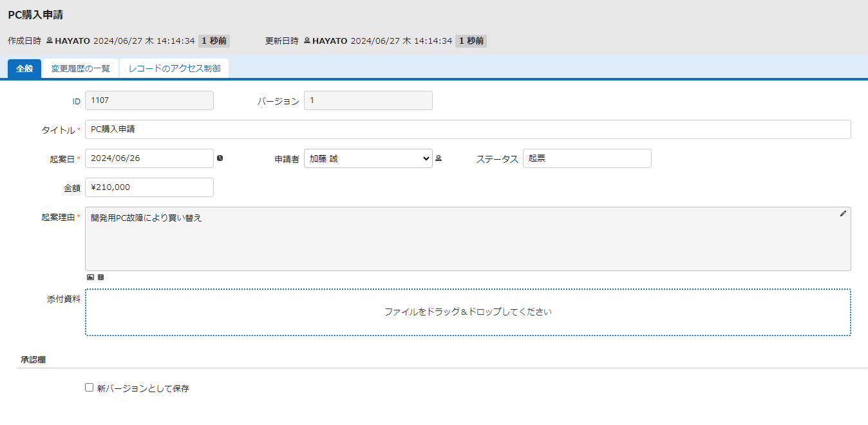Click the user icon beside 作成日時 HAYATO
Image resolution: width=868 pixels, height=425 pixels.
click(50, 41)
